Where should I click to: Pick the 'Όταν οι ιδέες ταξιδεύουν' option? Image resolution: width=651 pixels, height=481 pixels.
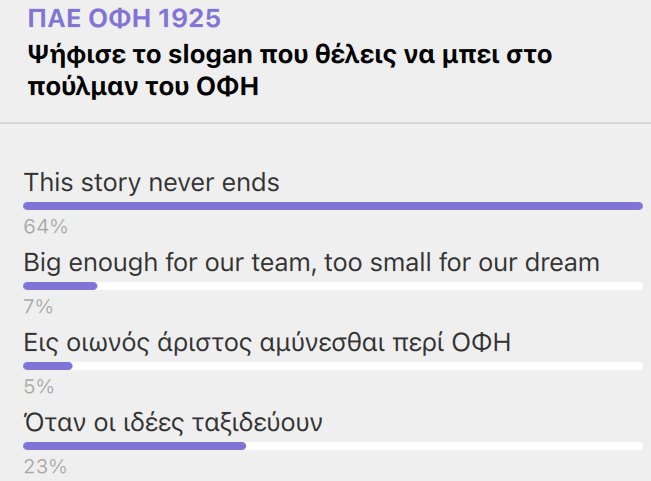coord(173,423)
